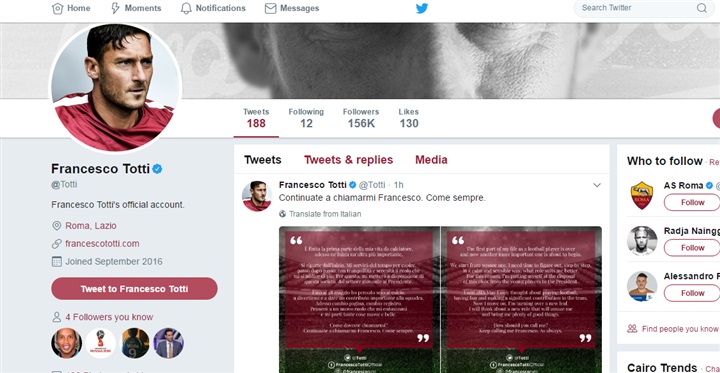Click the search magnifier icon
This screenshot has height=373, width=720.
click(x=702, y=8)
